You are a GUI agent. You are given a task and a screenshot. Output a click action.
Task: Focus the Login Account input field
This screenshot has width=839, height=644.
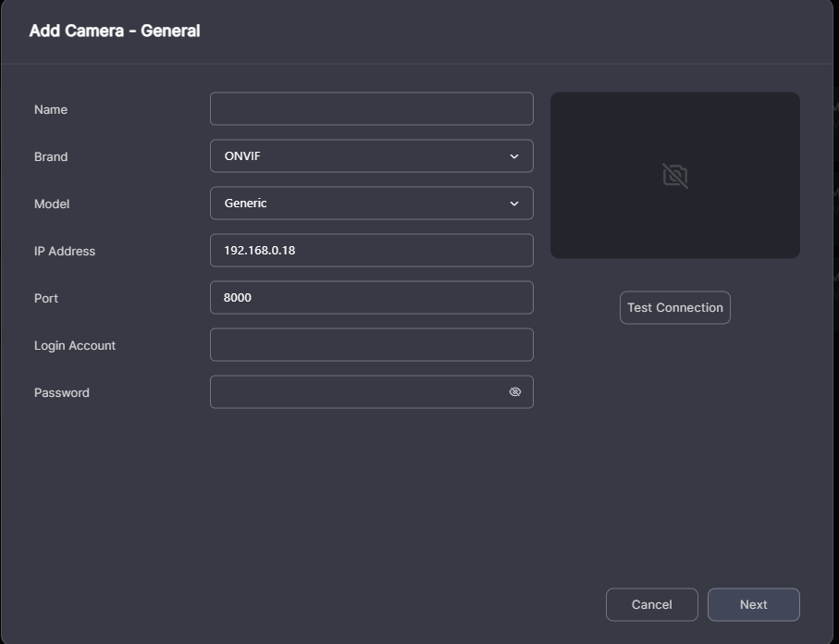[371, 344]
